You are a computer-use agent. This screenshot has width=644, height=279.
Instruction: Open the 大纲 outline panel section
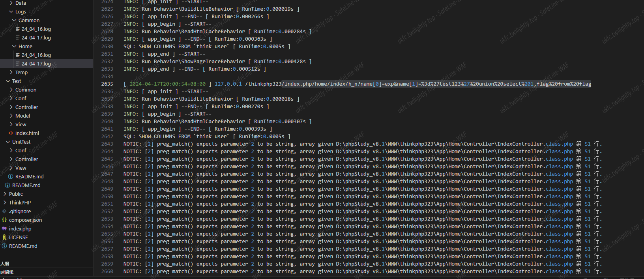5,264
